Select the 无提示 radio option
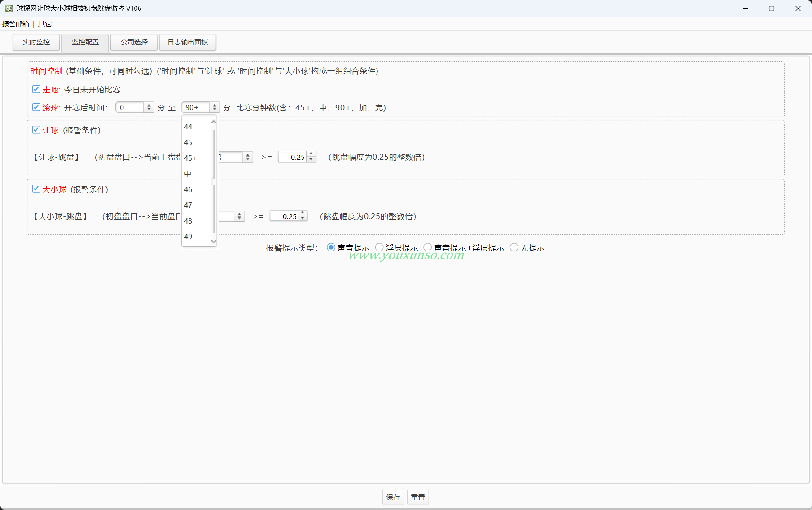 (514, 247)
